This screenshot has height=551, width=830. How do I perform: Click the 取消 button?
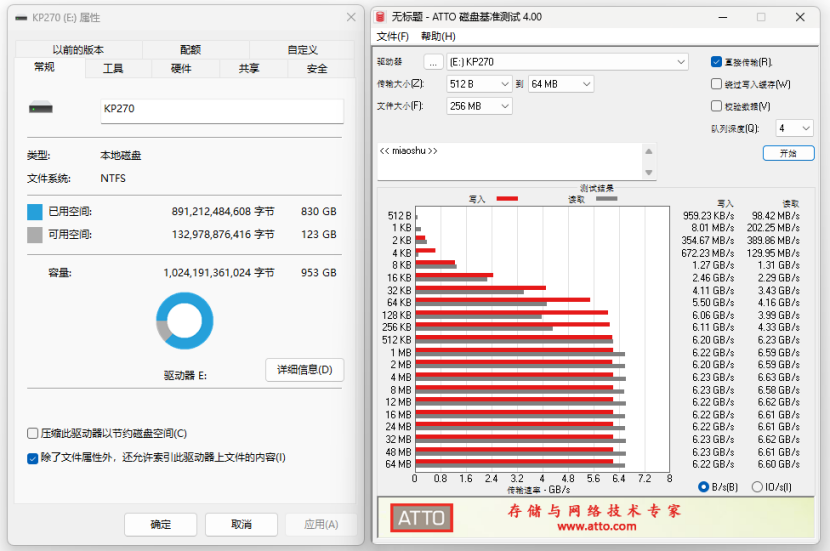point(241,525)
